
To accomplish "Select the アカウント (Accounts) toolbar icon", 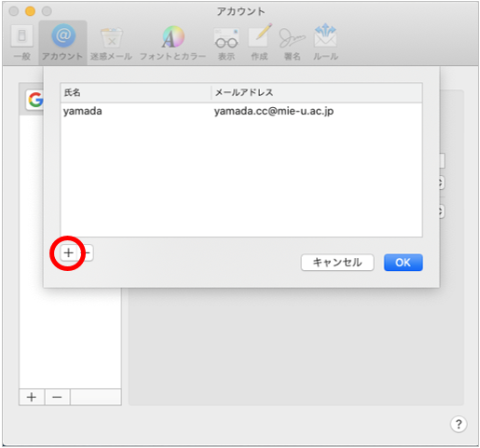I will pos(62,42).
